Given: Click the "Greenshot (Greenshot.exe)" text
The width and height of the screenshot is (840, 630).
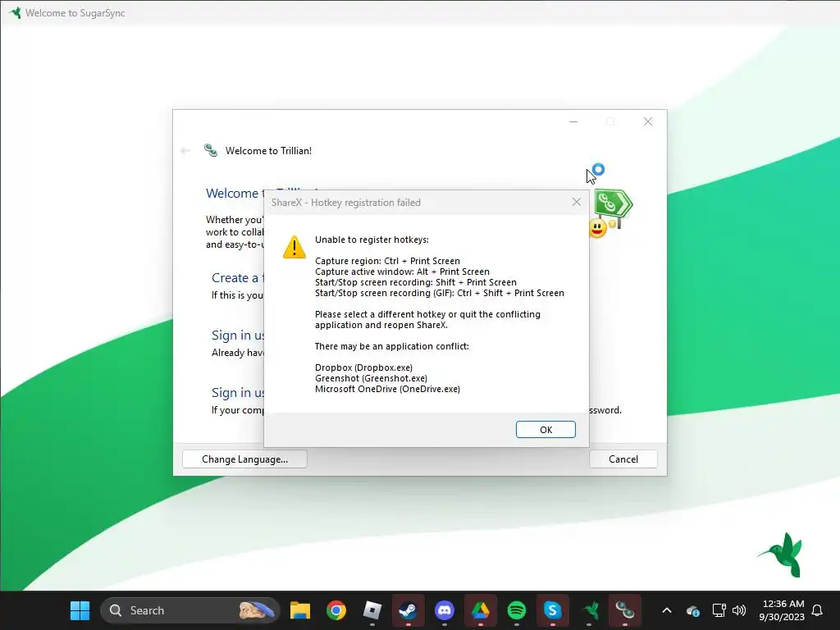Looking at the screenshot, I should [x=372, y=378].
